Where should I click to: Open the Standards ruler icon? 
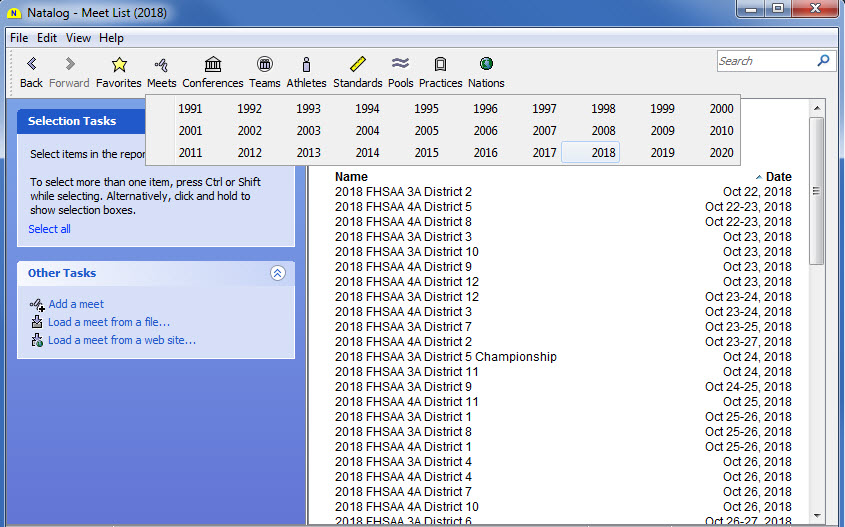[x=357, y=65]
